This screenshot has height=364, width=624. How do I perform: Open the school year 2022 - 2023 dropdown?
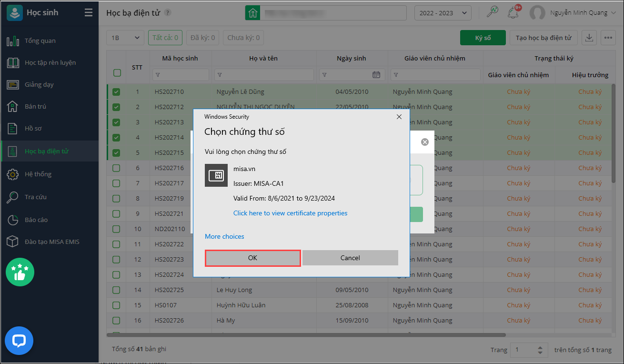(443, 13)
